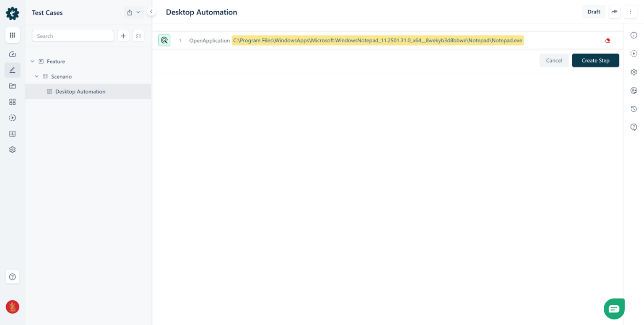Open the reports chart icon
Screen dimensions: 644x325
coord(13,134)
